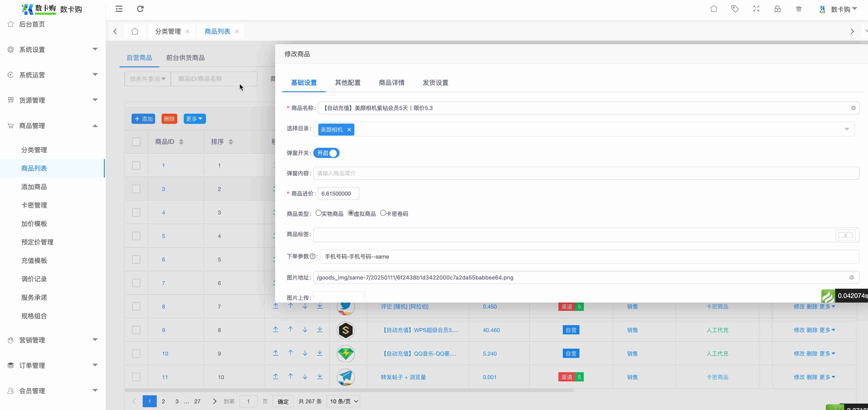Screen dimensions: 868x410
Task: Check the checkbox for product ID 10
Action: [136, 354]
